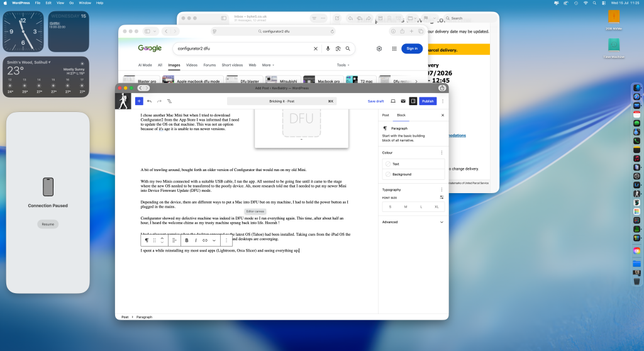Click the block drag handle dots

[155, 240]
